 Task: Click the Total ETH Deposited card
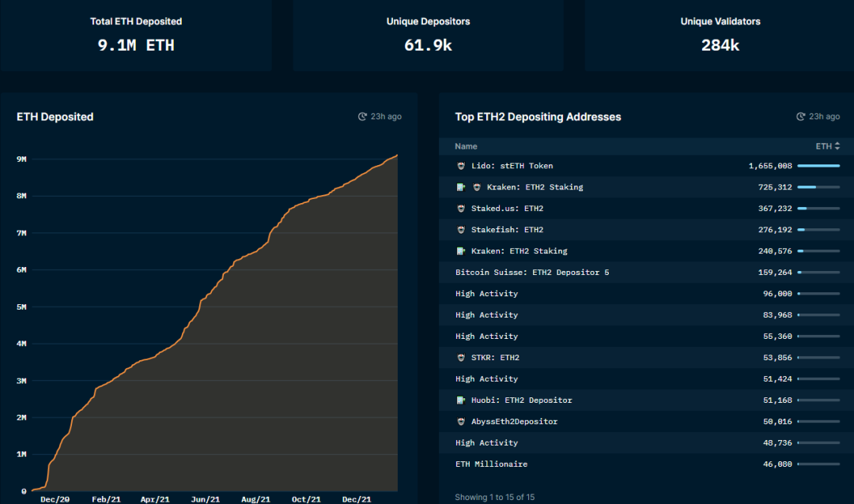click(x=136, y=36)
